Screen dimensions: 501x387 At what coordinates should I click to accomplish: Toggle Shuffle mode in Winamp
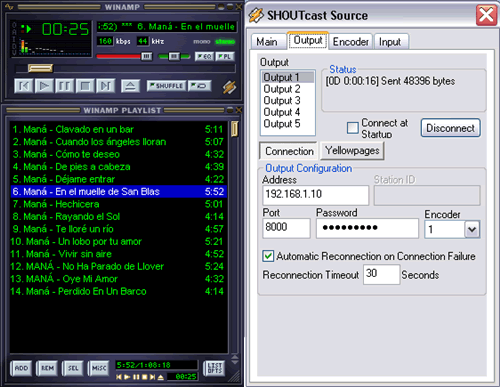(166, 86)
